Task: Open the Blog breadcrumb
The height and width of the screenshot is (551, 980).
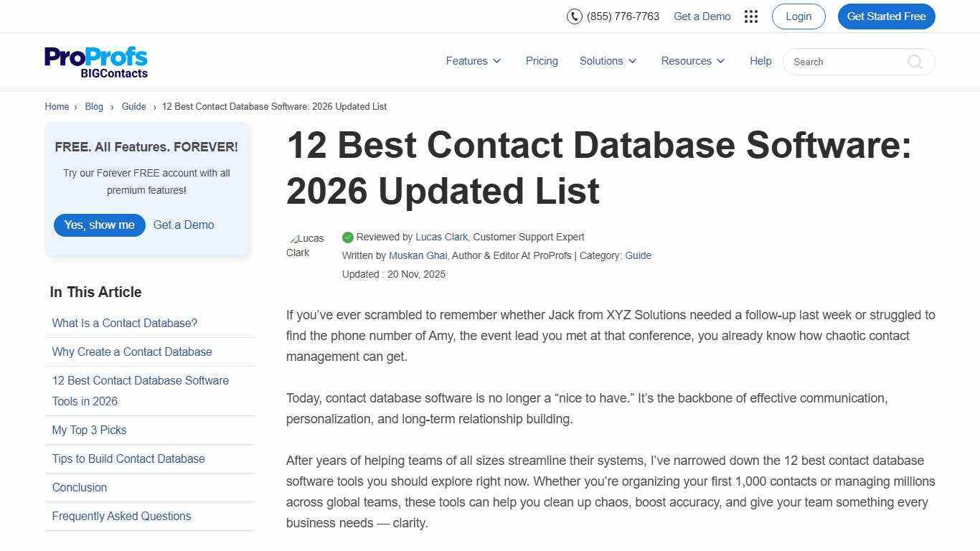Action: [x=94, y=106]
